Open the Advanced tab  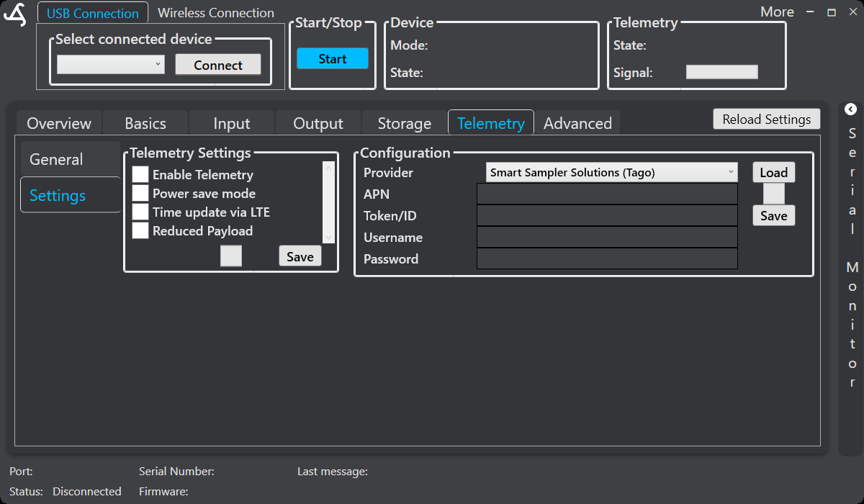point(577,123)
